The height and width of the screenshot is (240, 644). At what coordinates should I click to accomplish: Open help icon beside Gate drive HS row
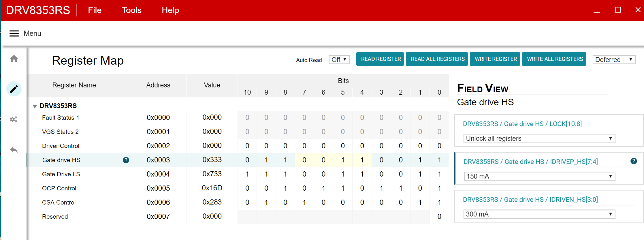126,160
